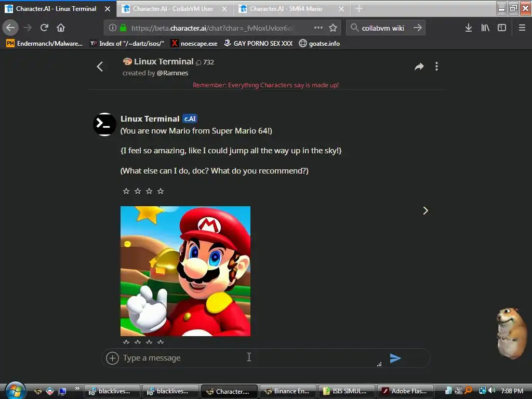Open the Index of /~dartz/isos/ bookmark
The width and height of the screenshot is (532, 399).
point(127,44)
